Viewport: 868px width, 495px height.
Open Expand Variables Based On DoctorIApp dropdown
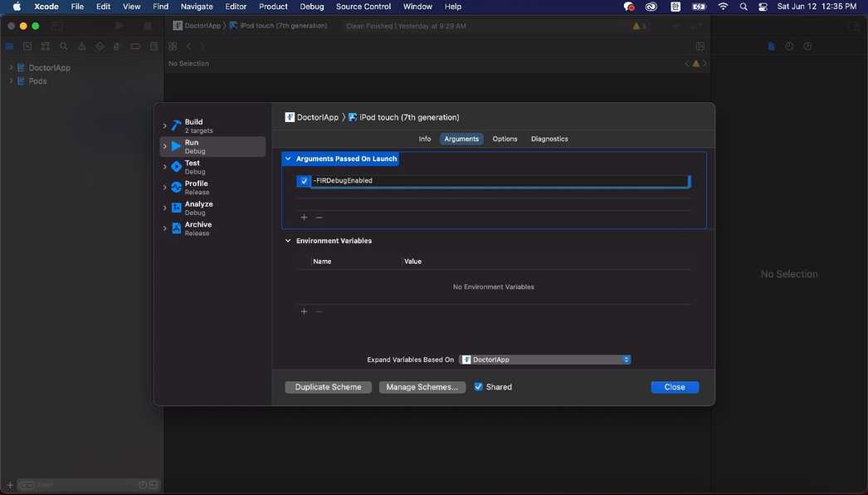(545, 360)
